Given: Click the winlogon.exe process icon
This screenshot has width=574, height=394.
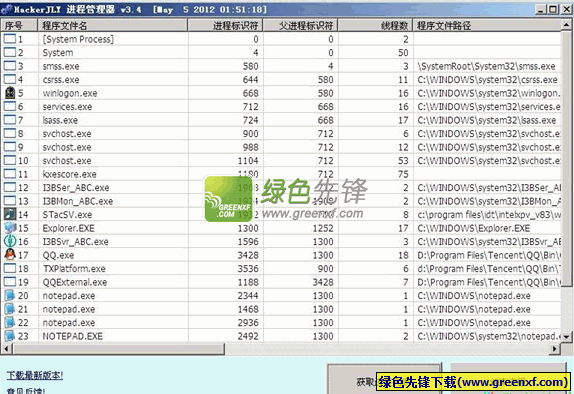Looking at the screenshot, I should (x=10, y=93).
